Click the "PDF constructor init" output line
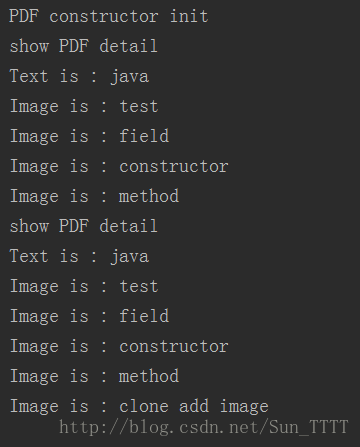Image resolution: width=360 pixels, height=447 pixels. [x=109, y=16]
